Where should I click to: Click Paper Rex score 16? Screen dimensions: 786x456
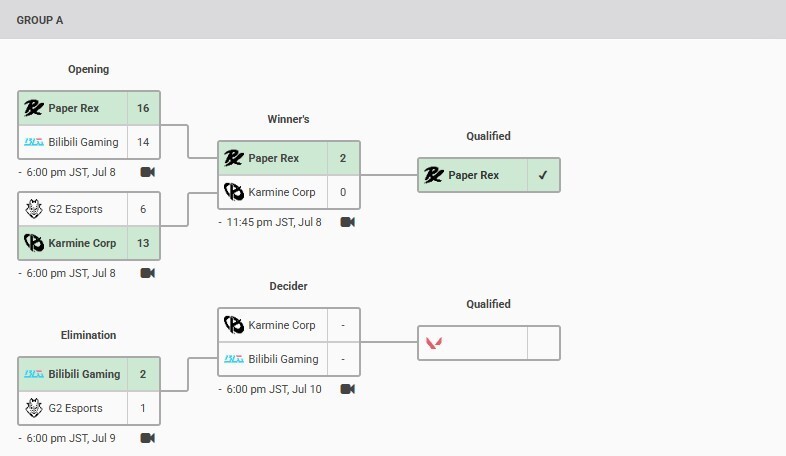click(x=143, y=108)
